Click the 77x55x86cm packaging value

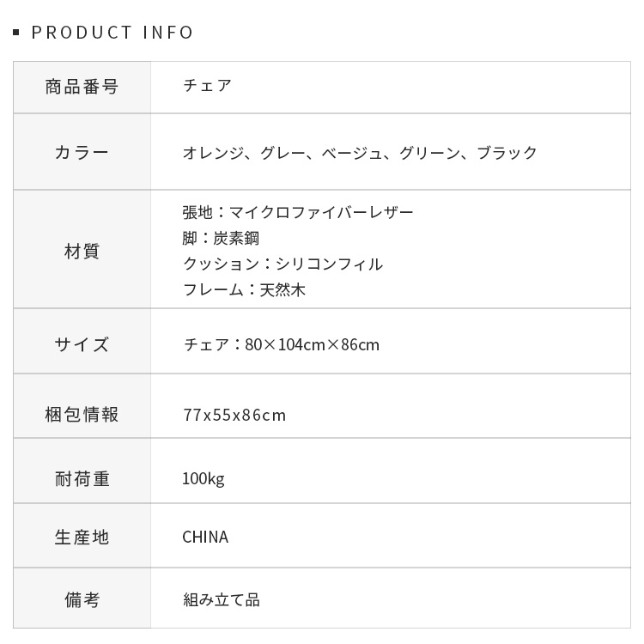234,416
